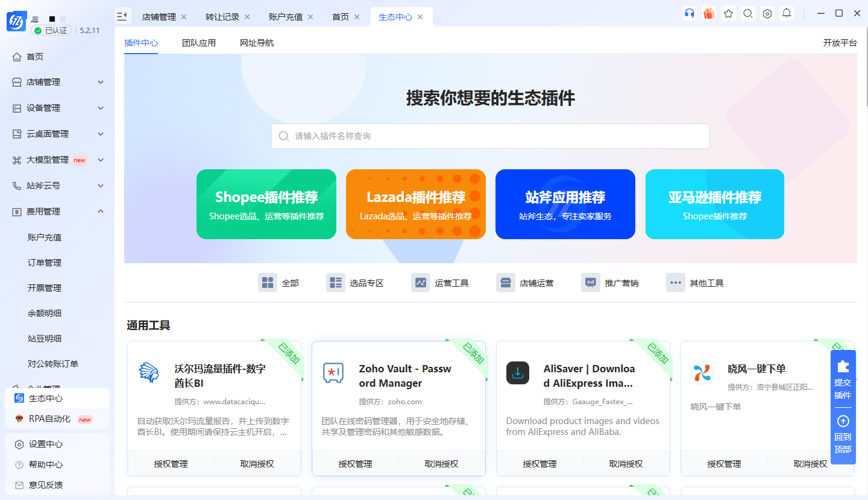Click 授权管理 for AliSaver
868x500 pixels.
click(x=540, y=464)
